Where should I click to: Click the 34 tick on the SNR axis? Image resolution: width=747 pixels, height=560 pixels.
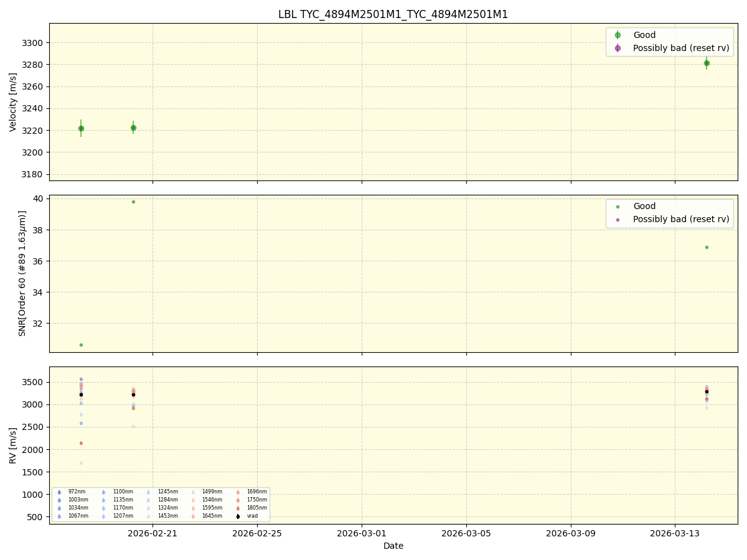[39, 292]
